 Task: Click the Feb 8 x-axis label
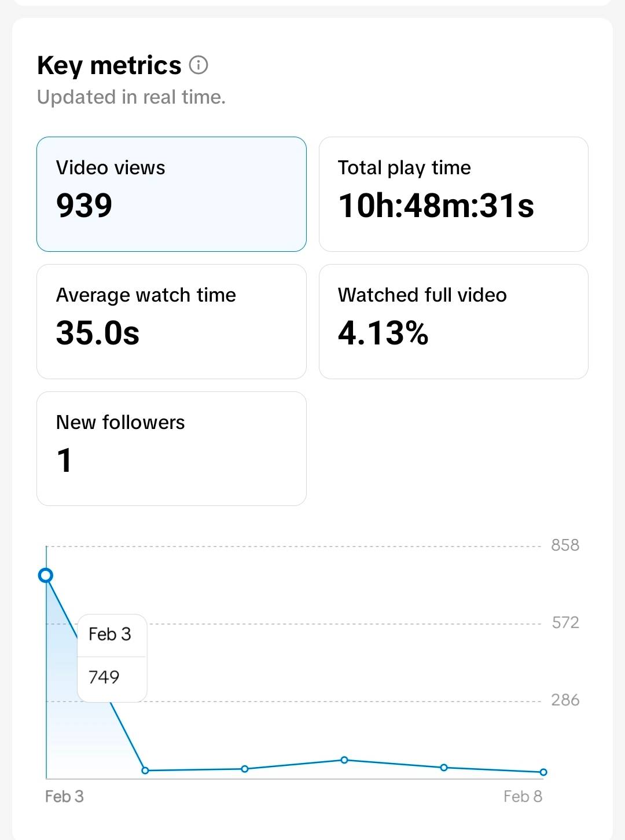pos(523,797)
